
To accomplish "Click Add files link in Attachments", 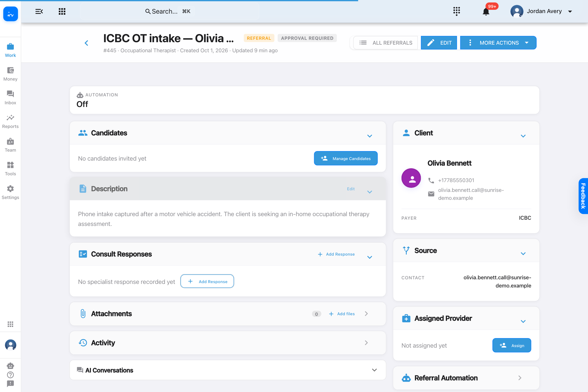I will pos(342,314).
